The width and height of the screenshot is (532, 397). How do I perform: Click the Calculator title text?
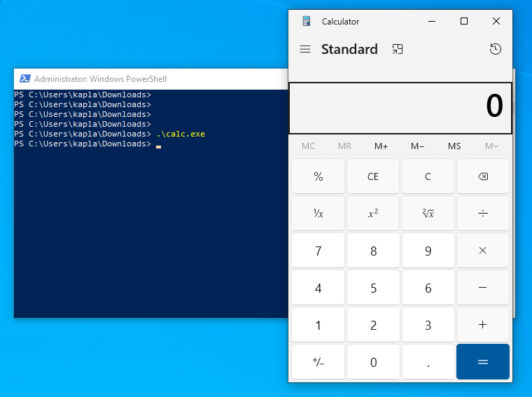[x=340, y=22]
